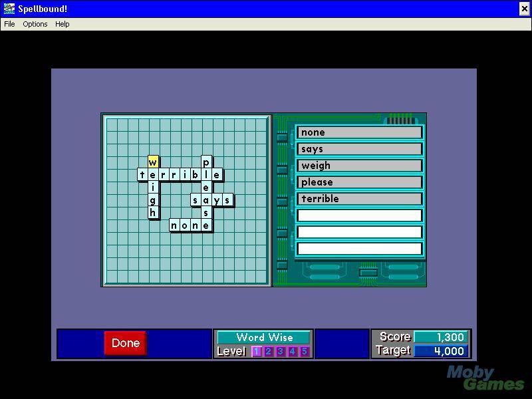This screenshot has width=532, height=399.
Task: Click the 'g' tile in 'weigh'
Action: pyautogui.click(x=153, y=200)
